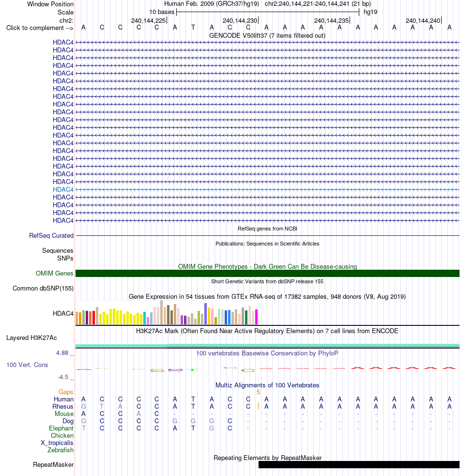
Task: Click the gray 'G' in the Elephant row
Action: pos(212,429)
